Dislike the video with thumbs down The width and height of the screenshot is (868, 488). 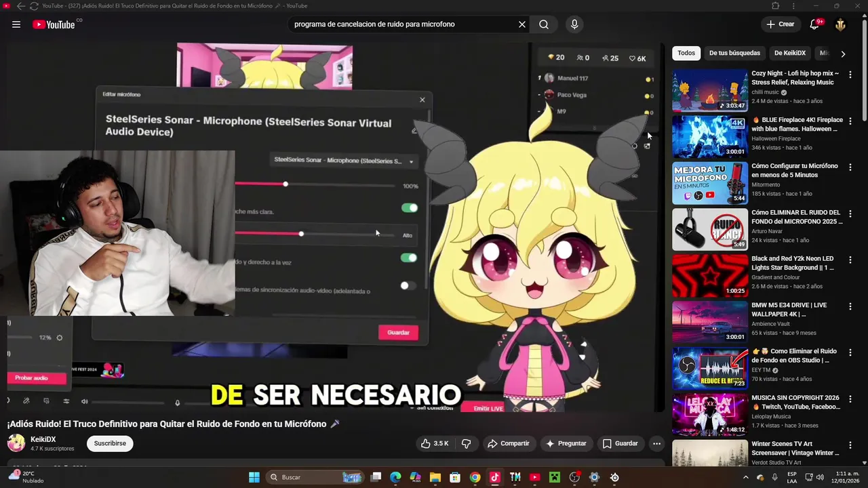click(x=467, y=443)
